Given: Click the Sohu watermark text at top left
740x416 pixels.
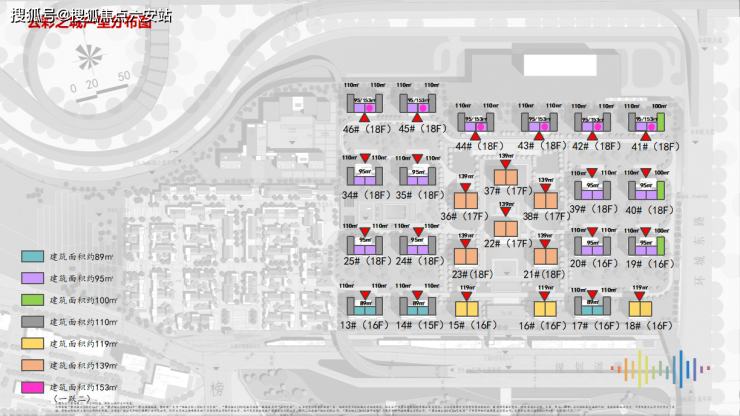Looking at the screenshot, I should click(x=94, y=15).
